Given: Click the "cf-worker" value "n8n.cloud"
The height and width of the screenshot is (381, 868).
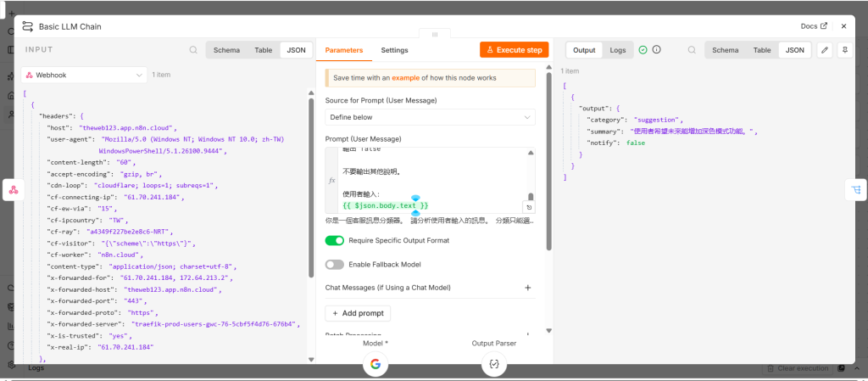Looking at the screenshot, I should pyautogui.click(x=117, y=255).
